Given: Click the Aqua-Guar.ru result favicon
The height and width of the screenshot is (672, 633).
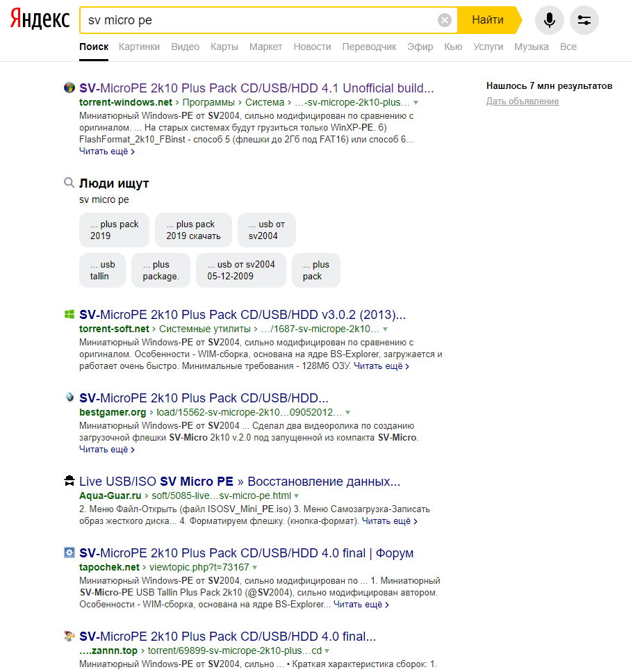Looking at the screenshot, I should pos(69,481).
